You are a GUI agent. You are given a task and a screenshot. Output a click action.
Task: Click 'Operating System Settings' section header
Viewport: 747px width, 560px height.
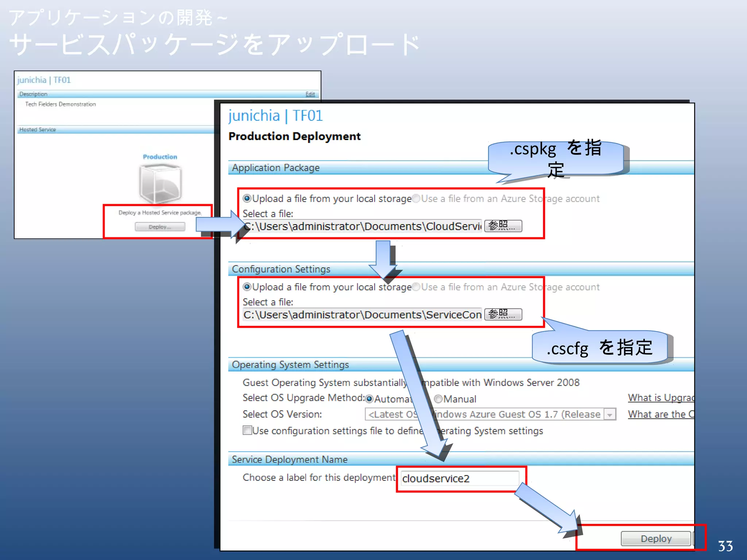(290, 365)
